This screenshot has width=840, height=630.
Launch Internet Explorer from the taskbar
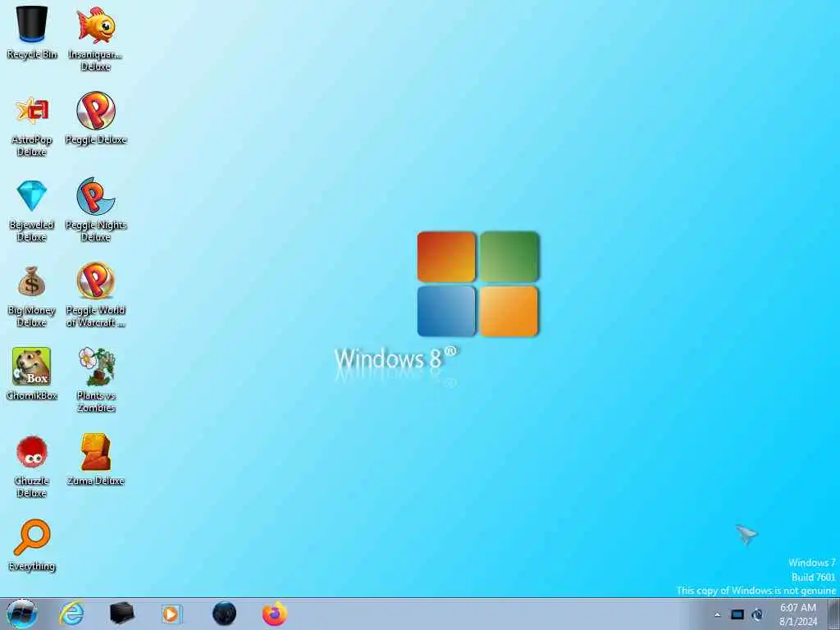pyautogui.click(x=72, y=614)
